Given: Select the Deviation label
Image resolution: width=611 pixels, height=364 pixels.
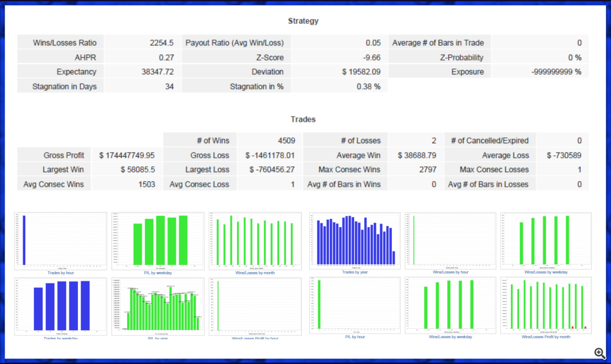Looking at the screenshot, I should pos(267,72).
